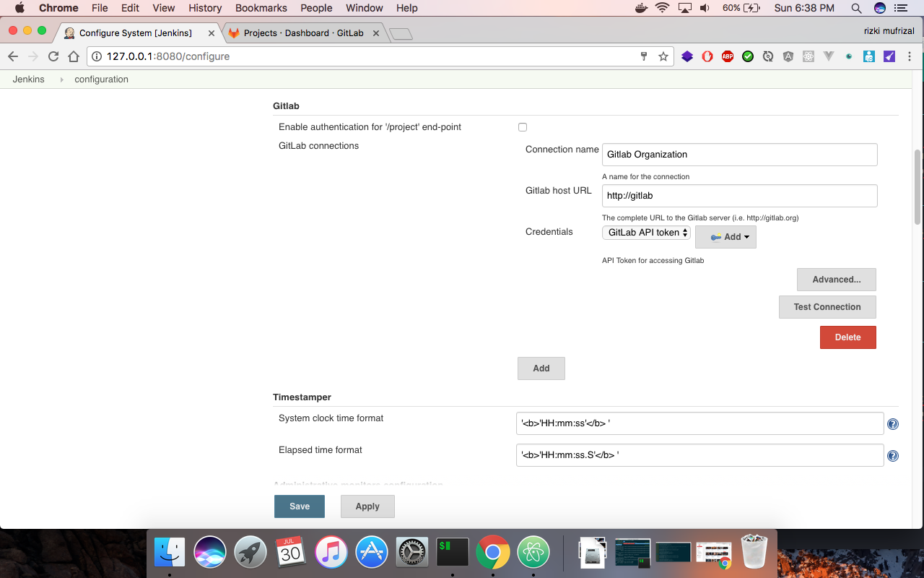Image resolution: width=924 pixels, height=578 pixels.
Task: Open the Apple menu
Action: [19, 8]
